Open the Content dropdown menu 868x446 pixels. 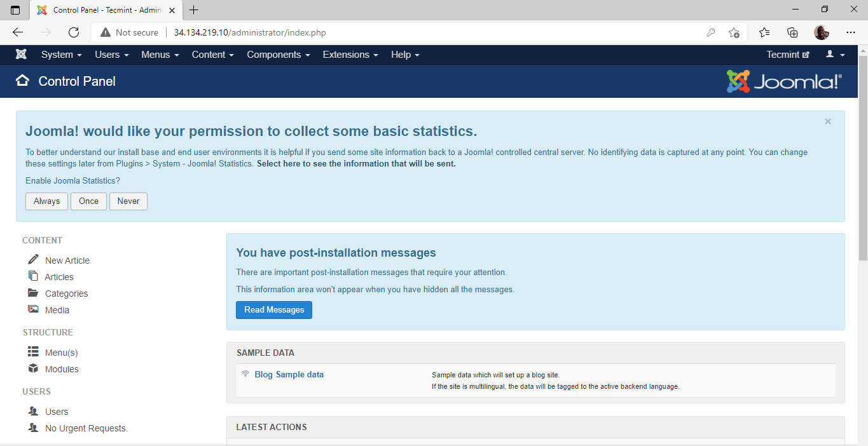point(213,55)
